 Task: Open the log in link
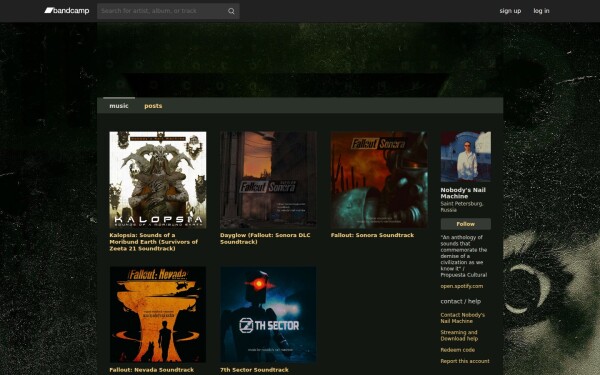point(541,11)
